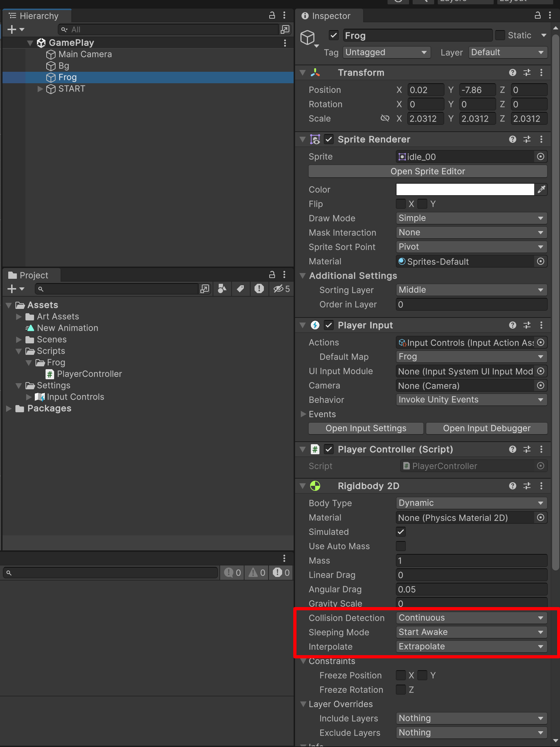Lock the Inspector panel with the padlock icon

click(x=538, y=15)
